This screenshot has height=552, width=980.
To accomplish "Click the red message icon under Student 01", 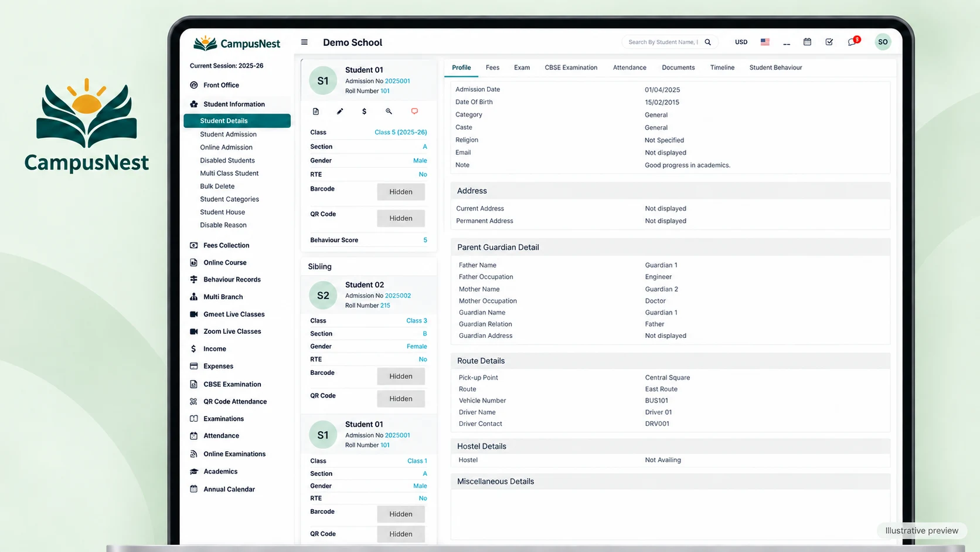I will 414,111.
